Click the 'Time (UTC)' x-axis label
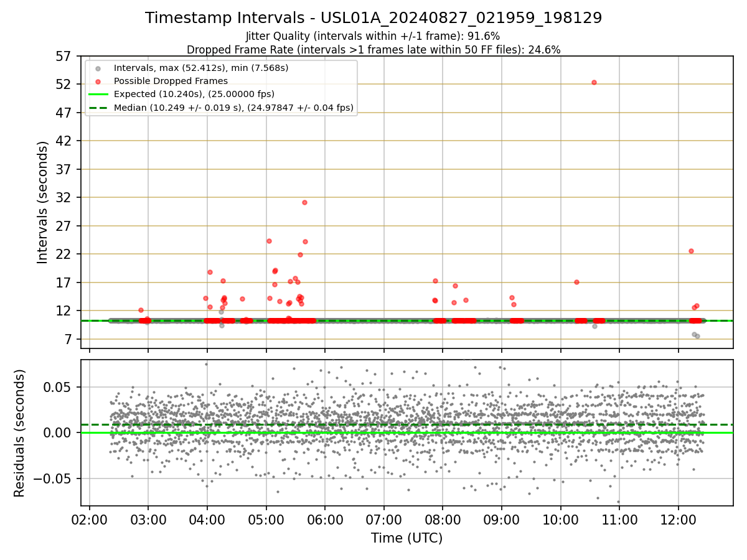The width and height of the screenshot is (747, 560). click(x=406, y=538)
